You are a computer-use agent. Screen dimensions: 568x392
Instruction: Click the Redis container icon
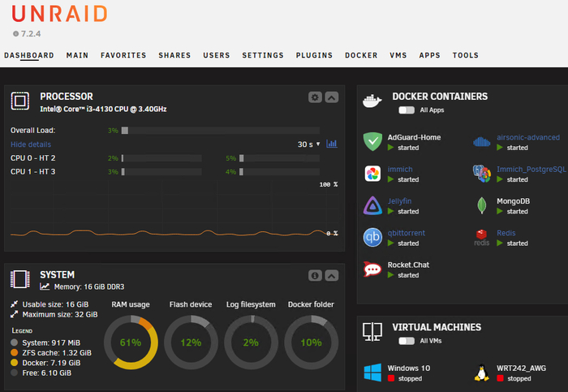pyautogui.click(x=482, y=237)
